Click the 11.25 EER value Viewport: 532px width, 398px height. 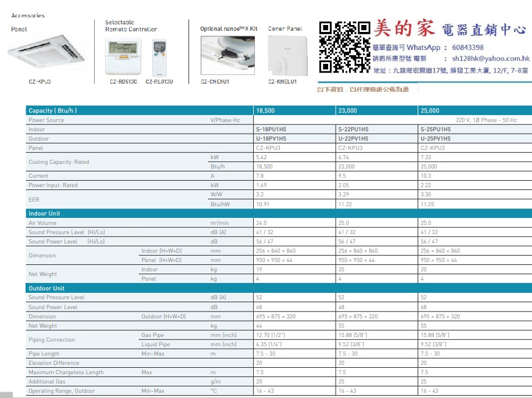tap(427, 205)
